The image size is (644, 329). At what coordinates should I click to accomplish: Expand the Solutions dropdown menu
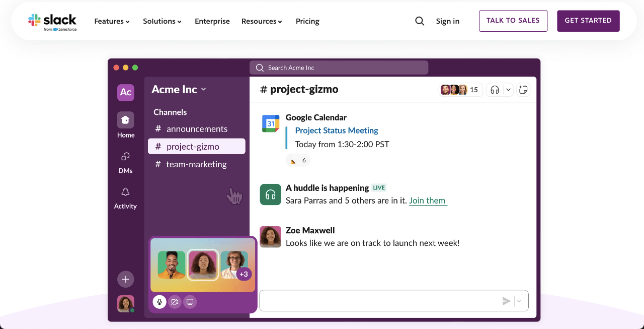click(x=163, y=21)
